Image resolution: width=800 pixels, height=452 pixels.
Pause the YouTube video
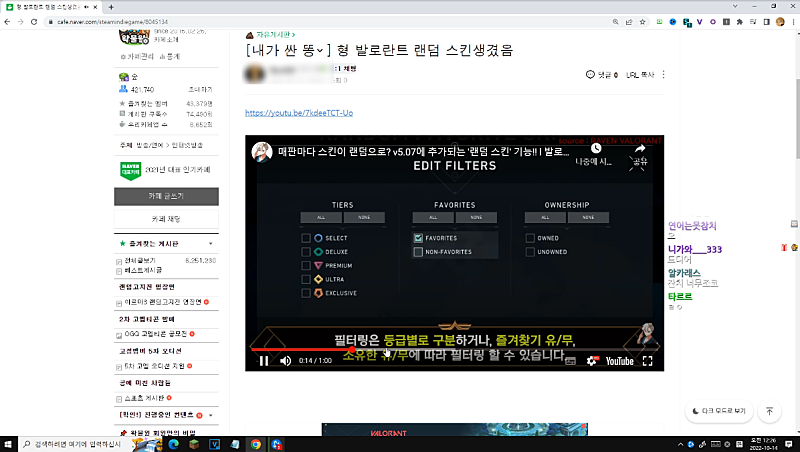point(264,361)
